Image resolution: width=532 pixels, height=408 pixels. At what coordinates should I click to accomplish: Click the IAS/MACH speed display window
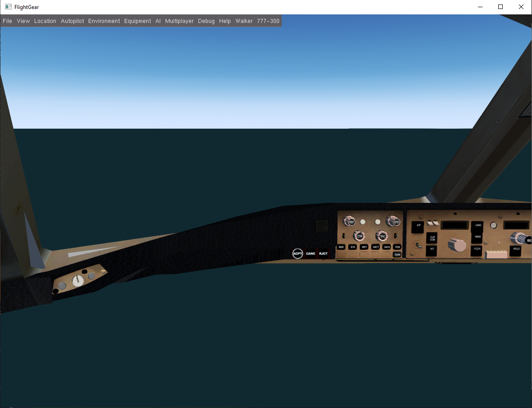click(x=455, y=225)
